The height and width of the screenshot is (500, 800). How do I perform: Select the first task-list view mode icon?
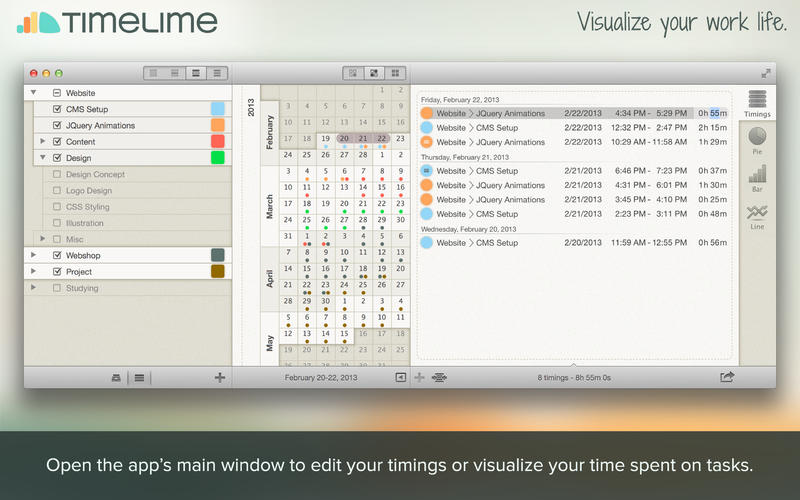pyautogui.click(x=154, y=73)
